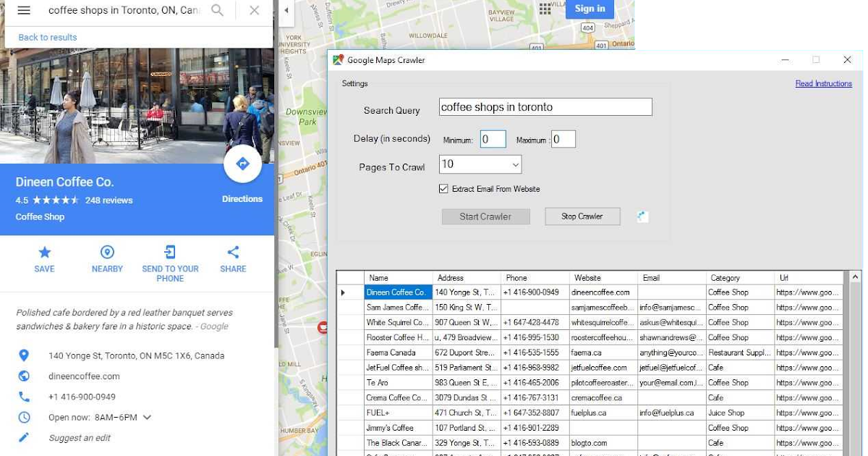This screenshot has height=456, width=868.
Task: Click the Sign in button
Action: pyautogui.click(x=590, y=9)
